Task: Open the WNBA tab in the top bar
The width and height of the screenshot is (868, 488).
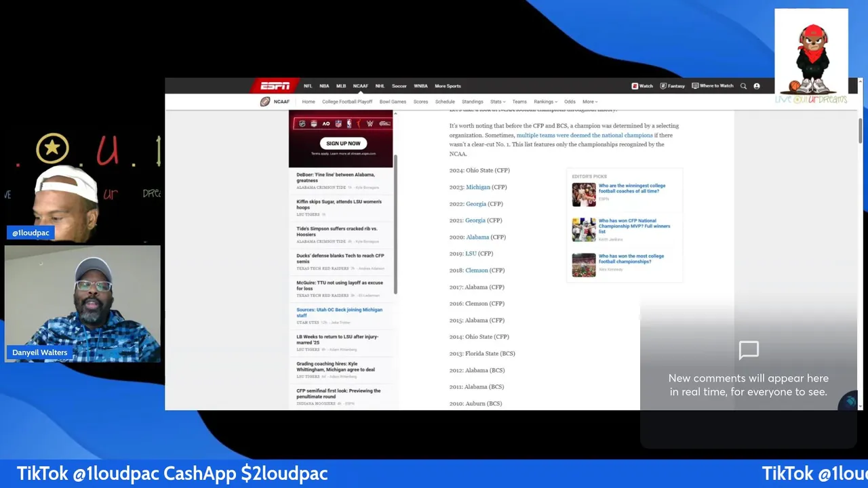Action: click(420, 86)
